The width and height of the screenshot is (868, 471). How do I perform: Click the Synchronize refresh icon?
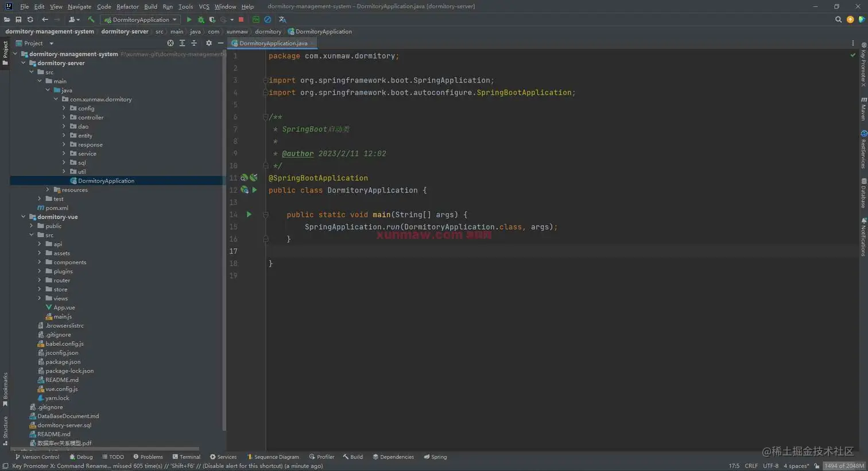pos(30,20)
